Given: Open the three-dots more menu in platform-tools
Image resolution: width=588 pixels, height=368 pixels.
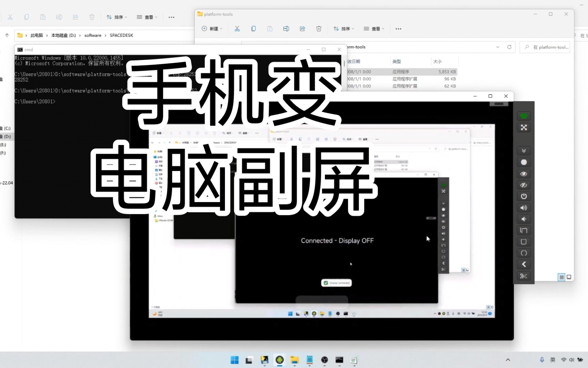Looking at the screenshot, I should [398, 29].
